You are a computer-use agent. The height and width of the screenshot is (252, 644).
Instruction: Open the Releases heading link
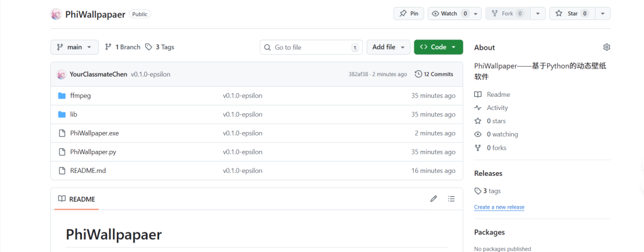(x=488, y=173)
